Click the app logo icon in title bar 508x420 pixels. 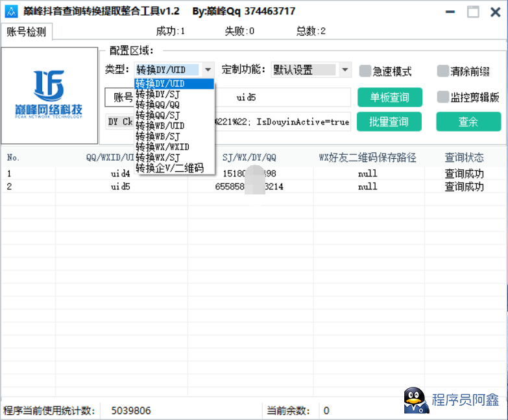coord(10,12)
